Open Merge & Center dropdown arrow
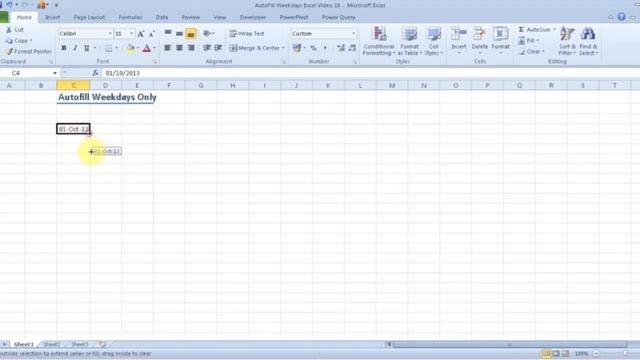This screenshot has height=360, width=640. pos(283,48)
